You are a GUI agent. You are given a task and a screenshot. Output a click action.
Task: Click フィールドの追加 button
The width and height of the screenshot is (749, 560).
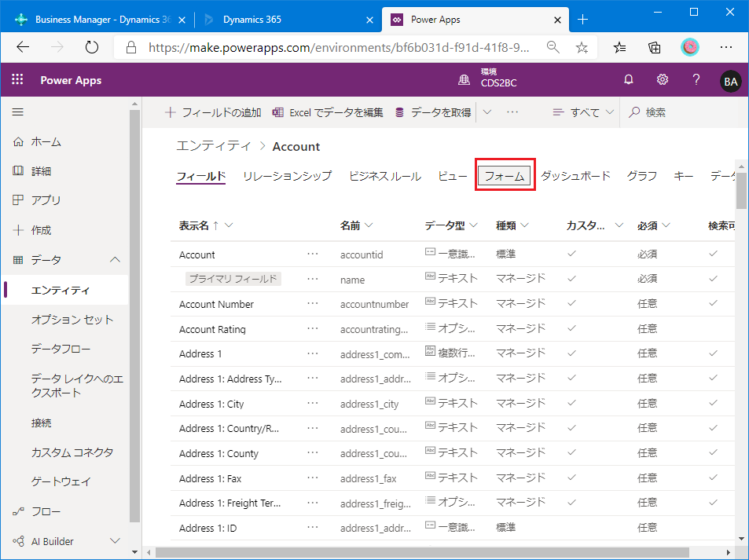(x=213, y=112)
